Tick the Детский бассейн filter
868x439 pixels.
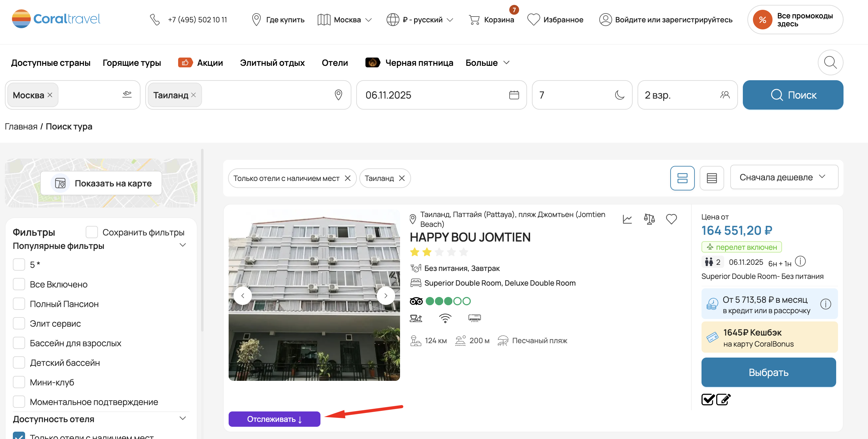(x=19, y=362)
